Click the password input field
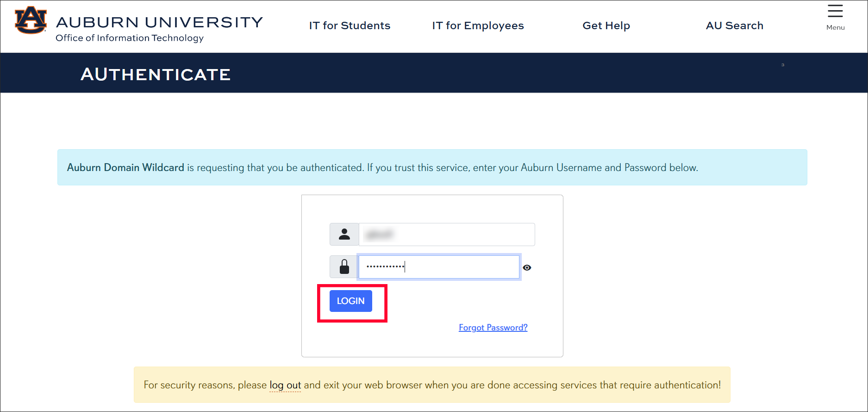The height and width of the screenshot is (412, 868). click(x=439, y=266)
